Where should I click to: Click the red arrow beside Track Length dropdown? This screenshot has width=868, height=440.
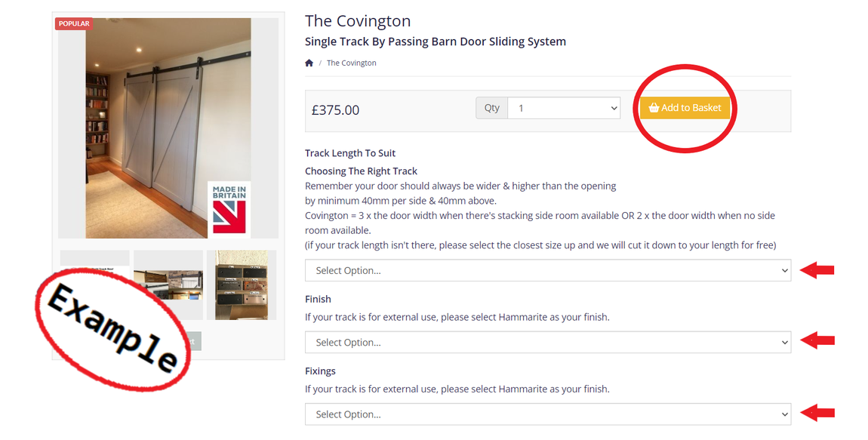[817, 269]
